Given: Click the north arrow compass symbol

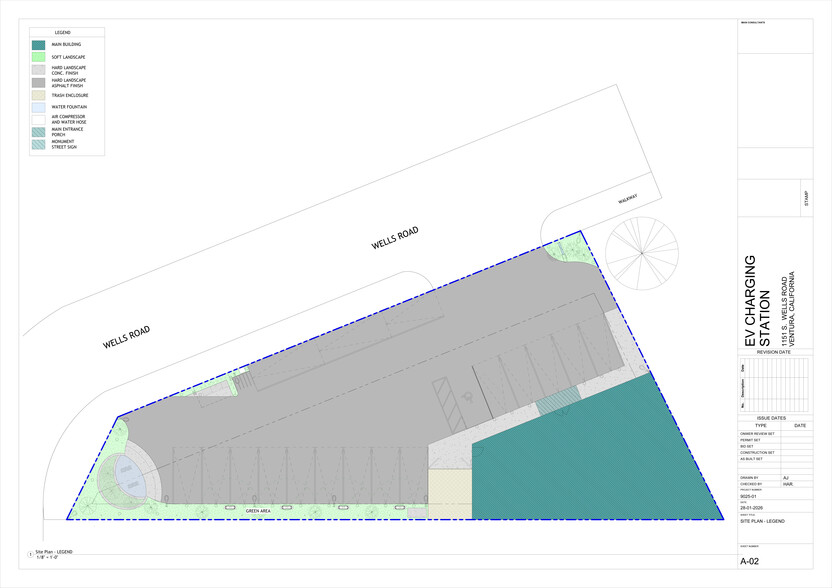Looking at the screenshot, I should pos(642,254).
